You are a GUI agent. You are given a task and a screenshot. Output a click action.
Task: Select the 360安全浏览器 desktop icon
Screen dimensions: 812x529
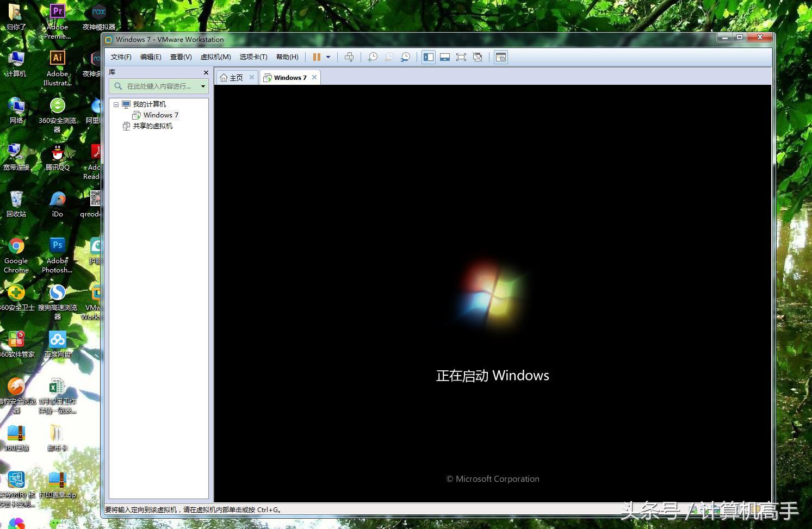tap(57, 115)
